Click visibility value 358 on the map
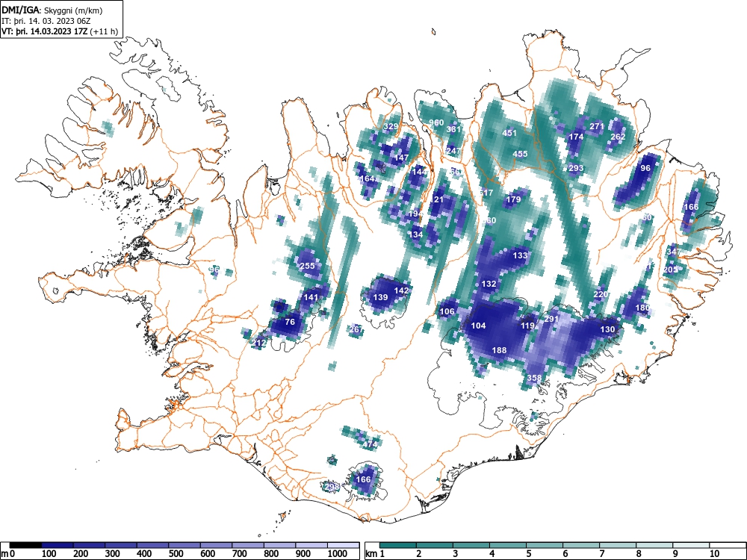This screenshot has width=747, height=560. [x=534, y=378]
